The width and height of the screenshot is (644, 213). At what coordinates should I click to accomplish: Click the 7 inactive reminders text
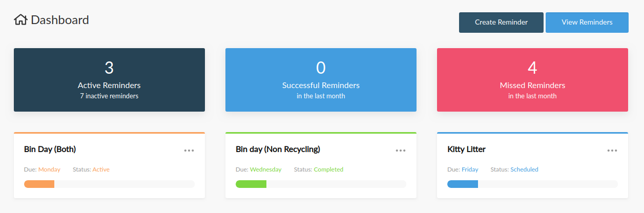coord(109,96)
